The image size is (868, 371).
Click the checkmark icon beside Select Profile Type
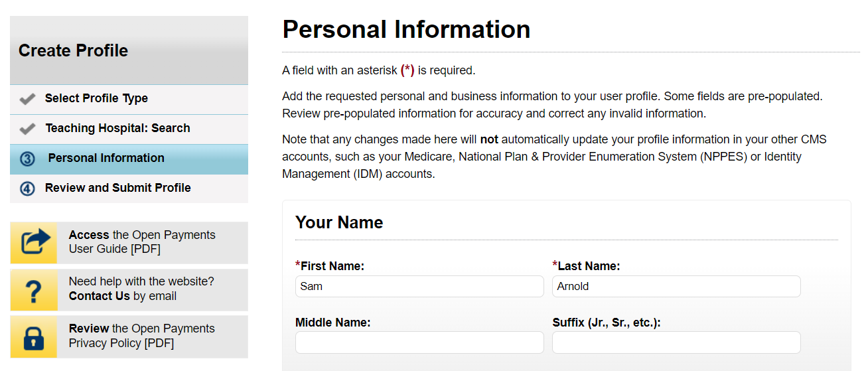27,99
